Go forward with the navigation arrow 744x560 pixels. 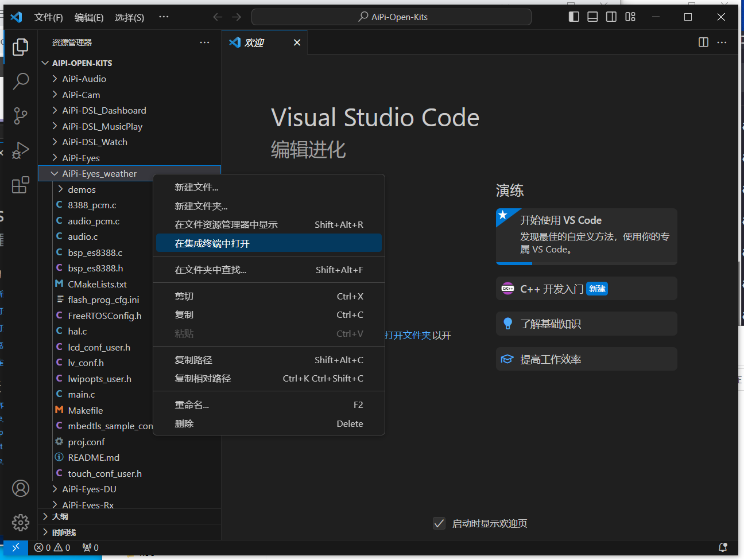237,17
